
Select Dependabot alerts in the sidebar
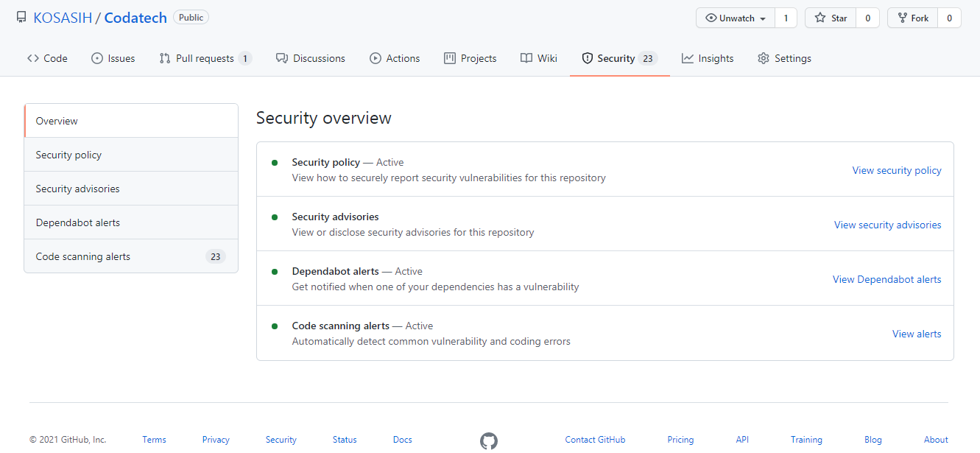131,222
